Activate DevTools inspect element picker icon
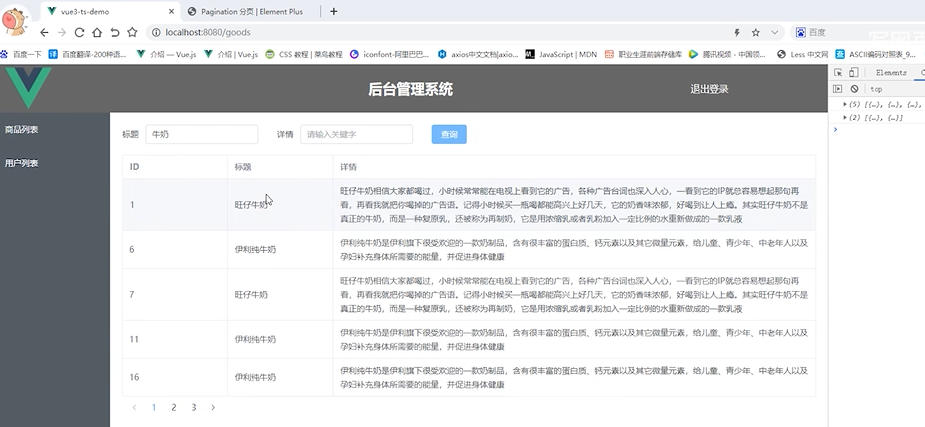The image size is (925, 427). 838,73
